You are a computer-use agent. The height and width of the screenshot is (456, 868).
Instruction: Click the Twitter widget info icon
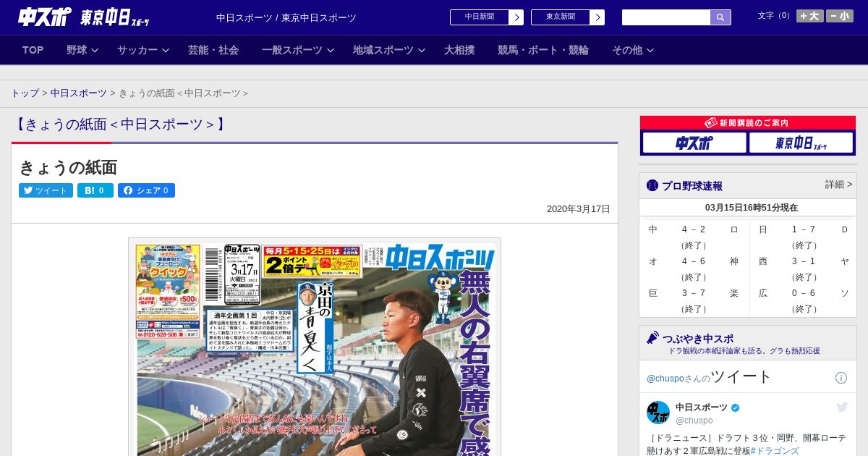pyautogui.click(x=841, y=378)
